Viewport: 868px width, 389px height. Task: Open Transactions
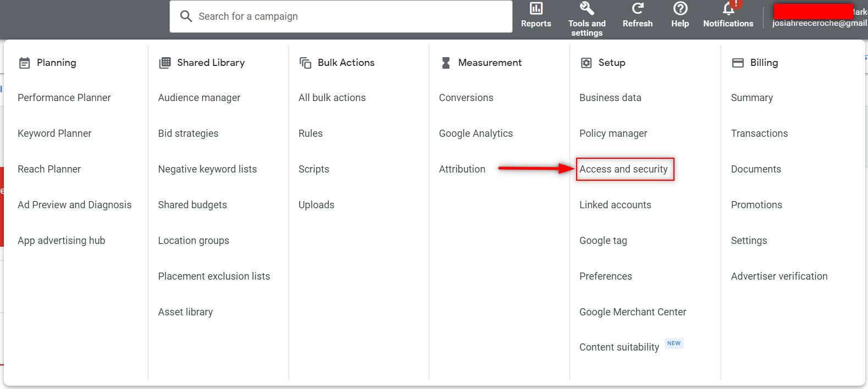[x=759, y=134]
